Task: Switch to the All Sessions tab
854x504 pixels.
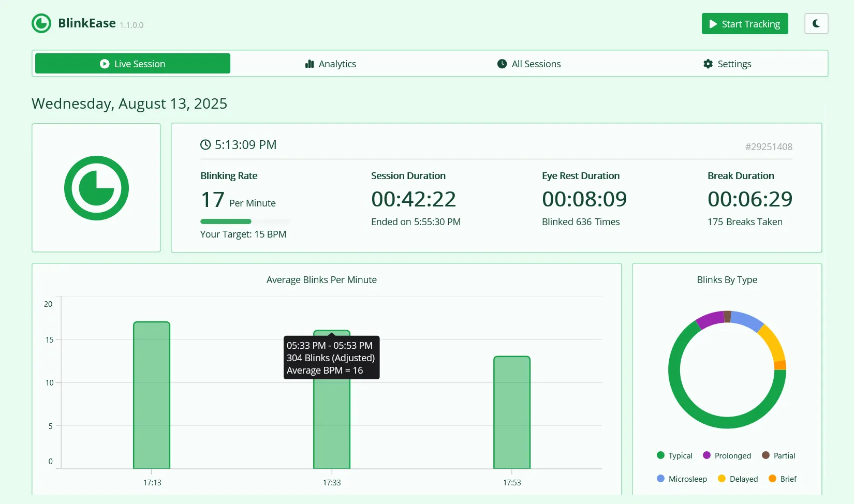Action: pos(529,64)
